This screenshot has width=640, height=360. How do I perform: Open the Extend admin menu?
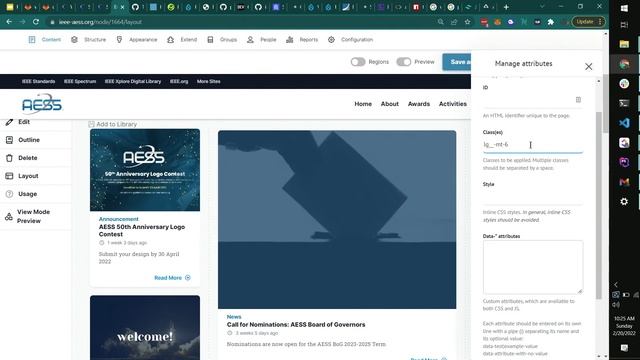point(182,40)
